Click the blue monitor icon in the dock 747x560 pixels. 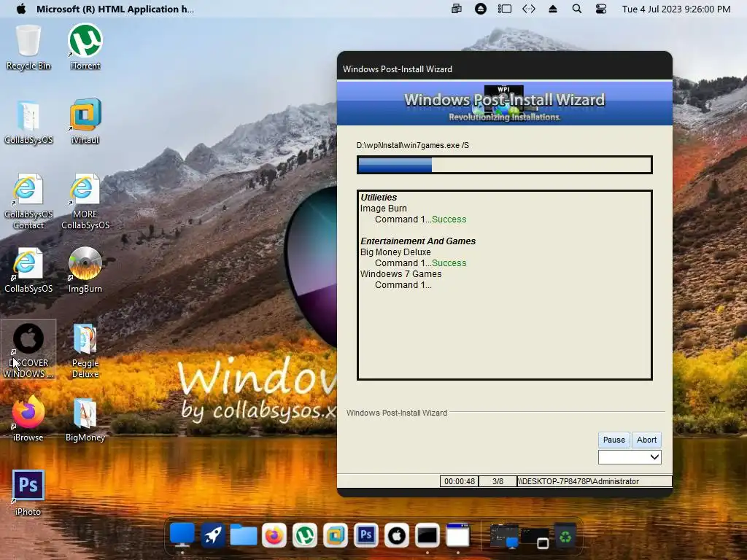click(182, 536)
